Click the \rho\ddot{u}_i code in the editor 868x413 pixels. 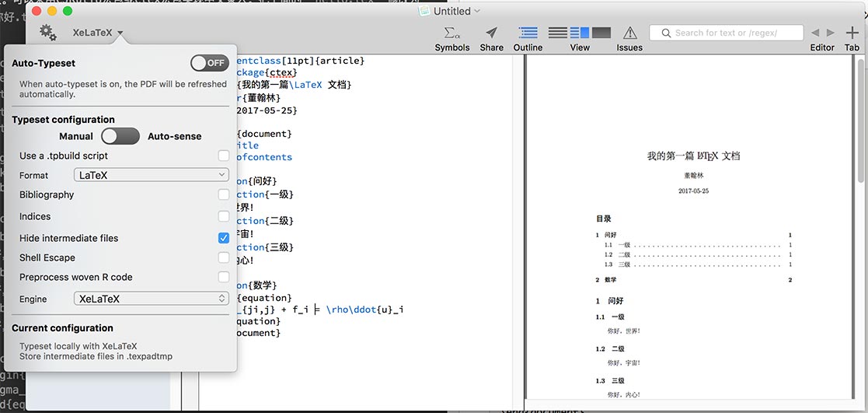(364, 310)
